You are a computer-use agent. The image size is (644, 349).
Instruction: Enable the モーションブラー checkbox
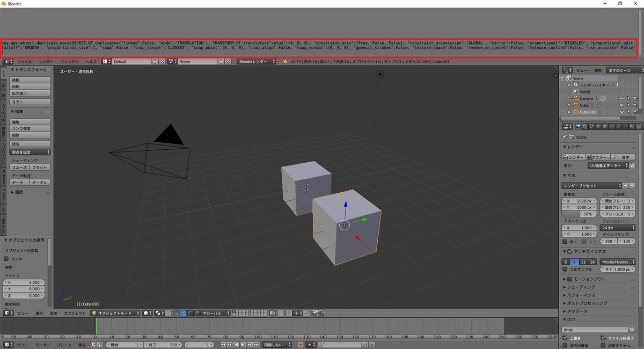(570, 279)
